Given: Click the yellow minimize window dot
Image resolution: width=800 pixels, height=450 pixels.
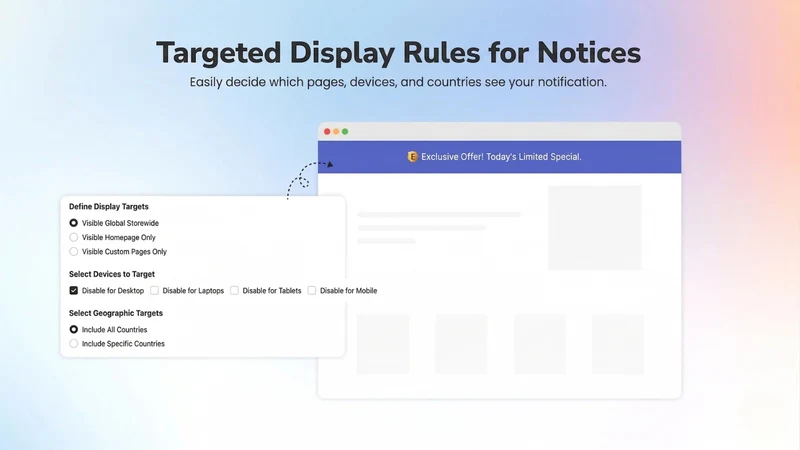Looking at the screenshot, I should [x=336, y=132].
